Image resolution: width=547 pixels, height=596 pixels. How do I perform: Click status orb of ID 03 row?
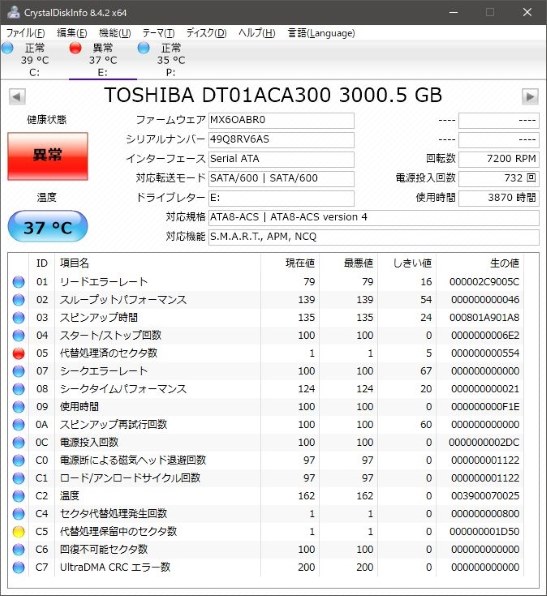[x=19, y=318]
